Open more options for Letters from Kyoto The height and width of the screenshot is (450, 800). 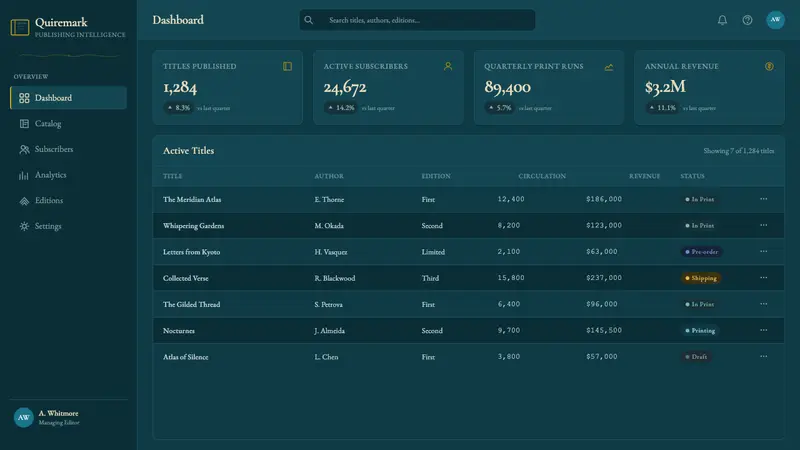pyautogui.click(x=763, y=252)
